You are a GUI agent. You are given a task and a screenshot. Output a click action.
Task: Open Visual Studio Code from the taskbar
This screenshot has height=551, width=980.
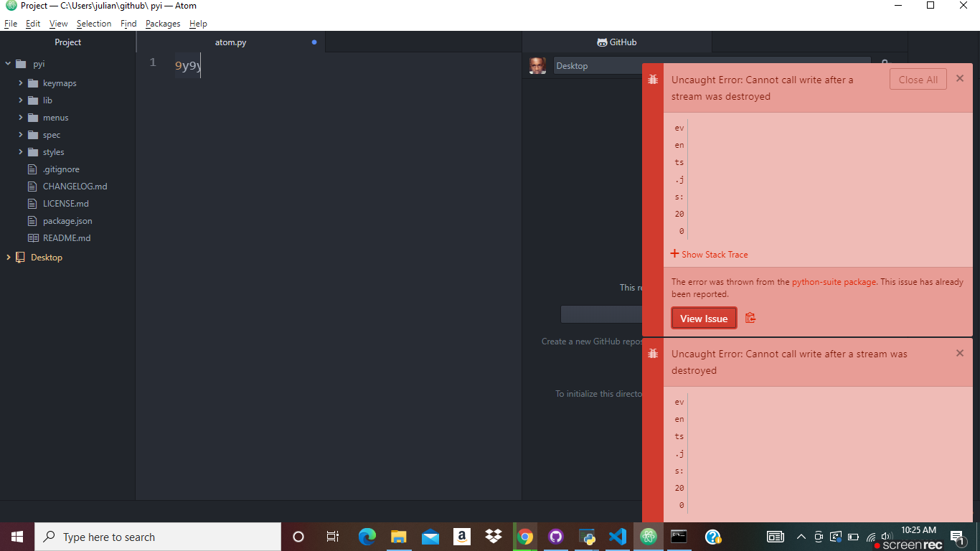618,536
